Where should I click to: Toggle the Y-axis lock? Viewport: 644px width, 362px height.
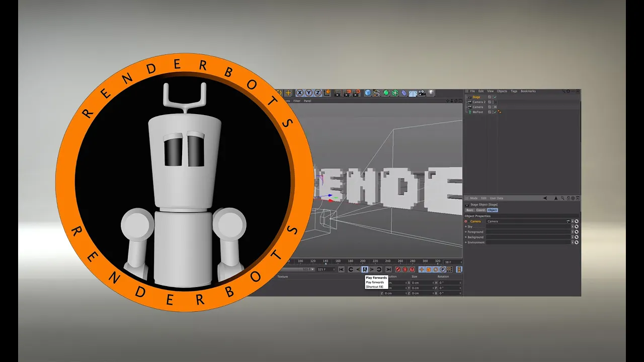click(x=309, y=93)
